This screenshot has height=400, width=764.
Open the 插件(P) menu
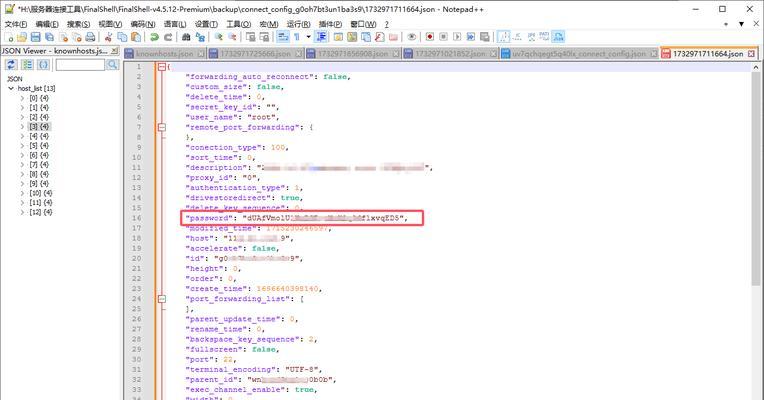[x=330, y=24]
